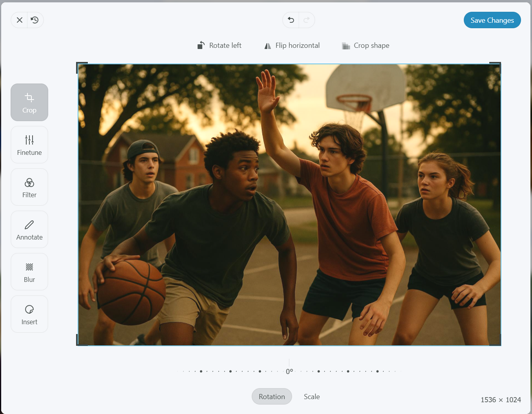The height and width of the screenshot is (414, 532).
Task: Close the image editor with X icon
Action: click(x=19, y=20)
